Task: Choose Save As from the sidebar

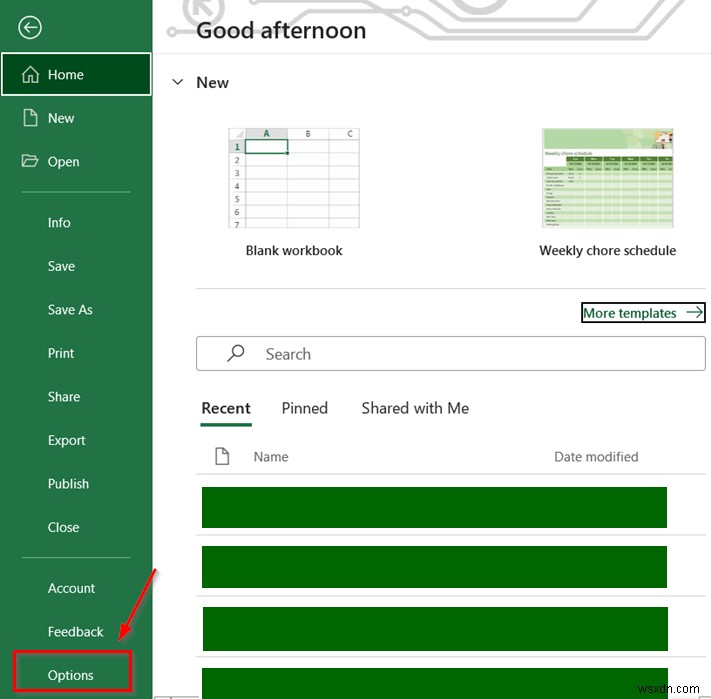Action: pos(70,310)
